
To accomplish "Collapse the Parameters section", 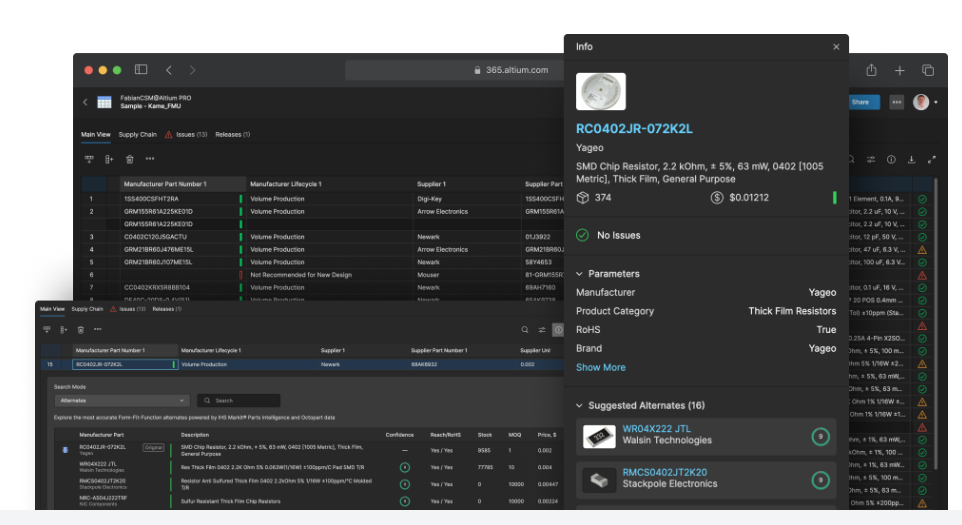I will coord(580,274).
